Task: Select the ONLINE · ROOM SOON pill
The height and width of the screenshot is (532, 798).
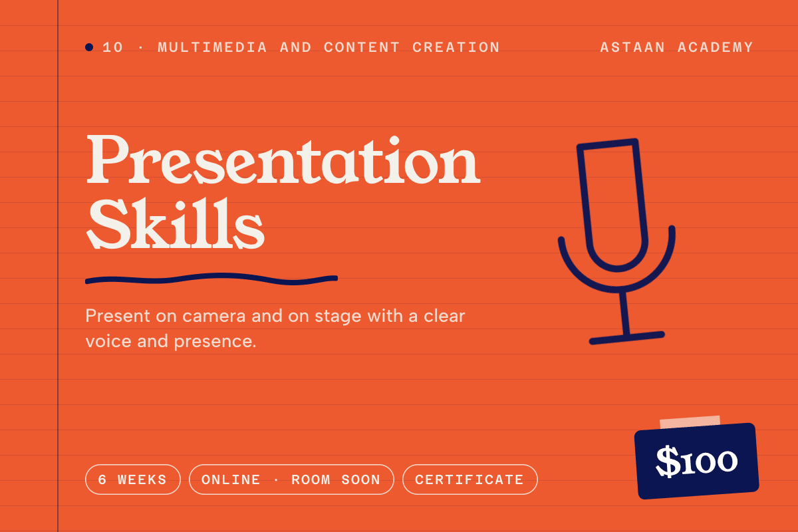Action: click(291, 479)
